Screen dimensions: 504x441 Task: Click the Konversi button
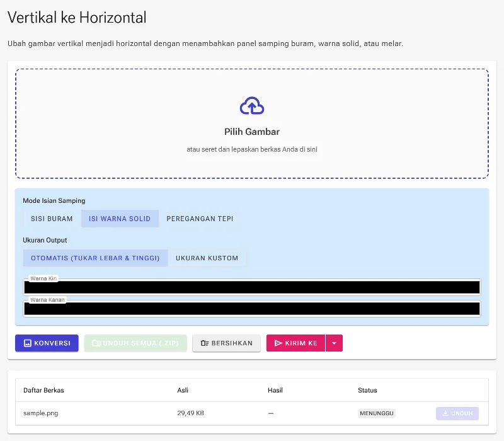click(47, 343)
